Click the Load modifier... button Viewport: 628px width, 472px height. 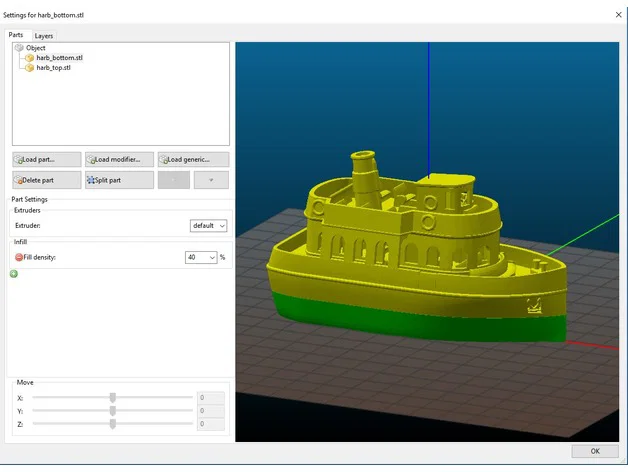pos(119,159)
